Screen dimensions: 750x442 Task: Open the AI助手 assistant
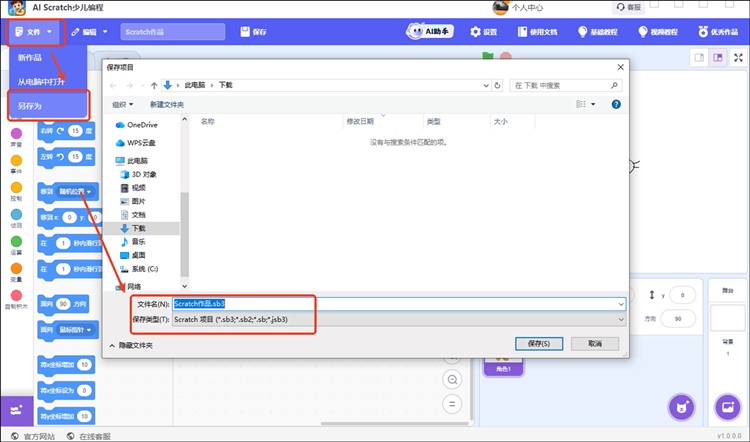[430, 32]
